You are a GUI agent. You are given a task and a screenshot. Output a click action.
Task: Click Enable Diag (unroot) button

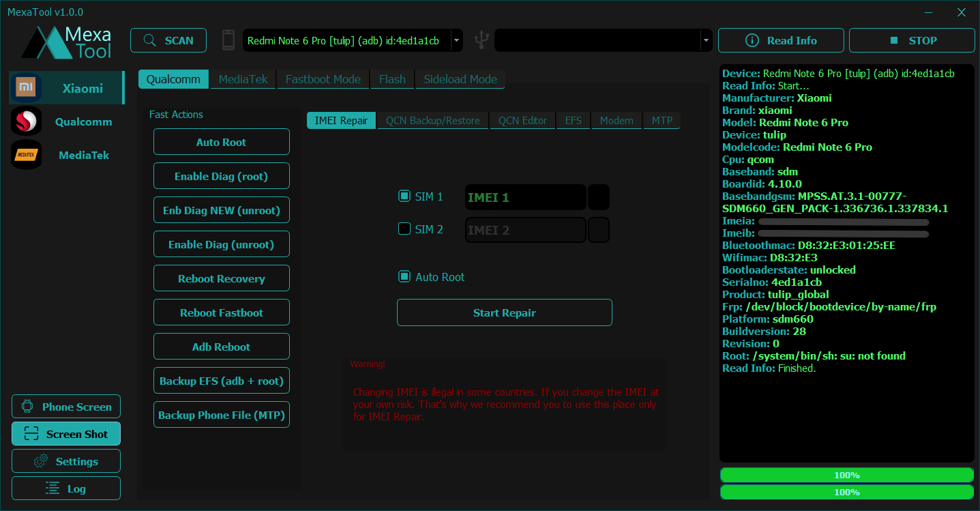pyautogui.click(x=222, y=244)
